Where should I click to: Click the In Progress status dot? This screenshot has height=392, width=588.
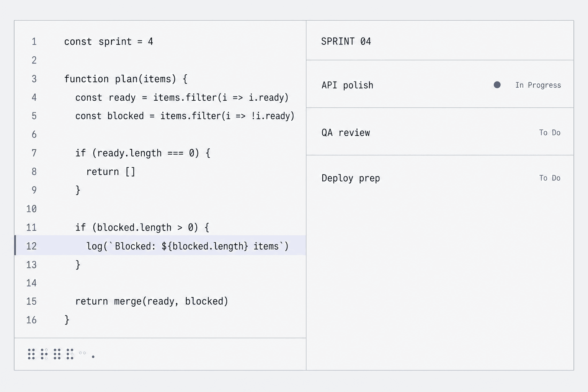pyautogui.click(x=497, y=85)
